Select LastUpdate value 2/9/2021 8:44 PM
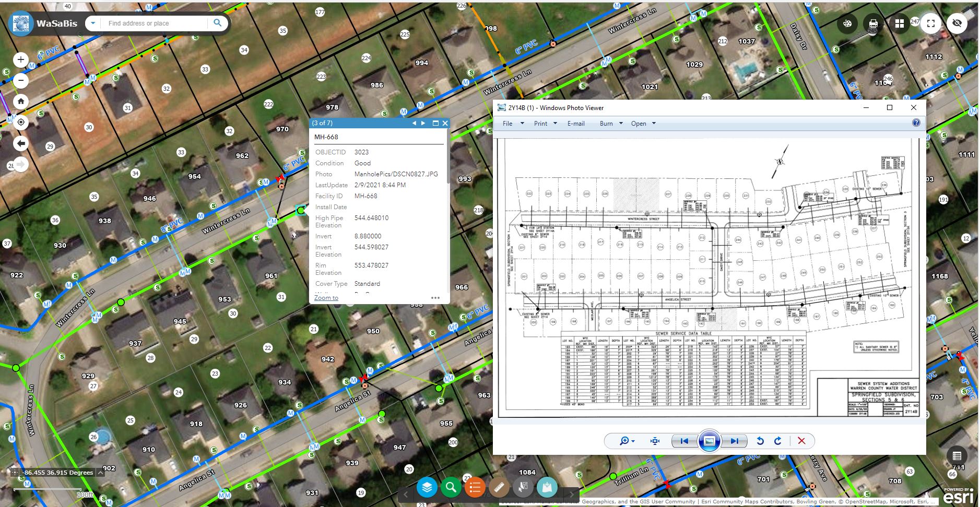This screenshot has height=507, width=980. point(380,185)
